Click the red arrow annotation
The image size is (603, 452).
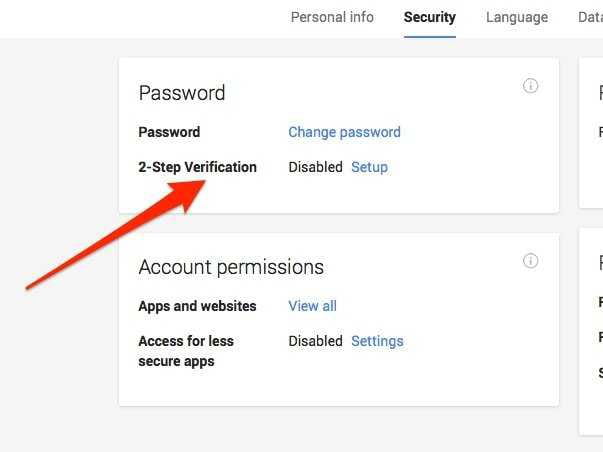(115, 235)
